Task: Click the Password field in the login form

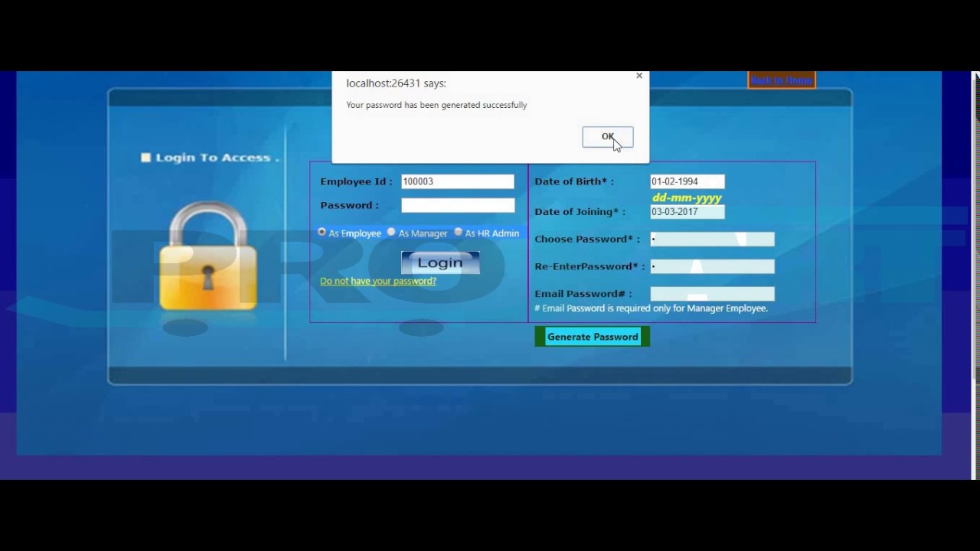Action: coord(458,205)
